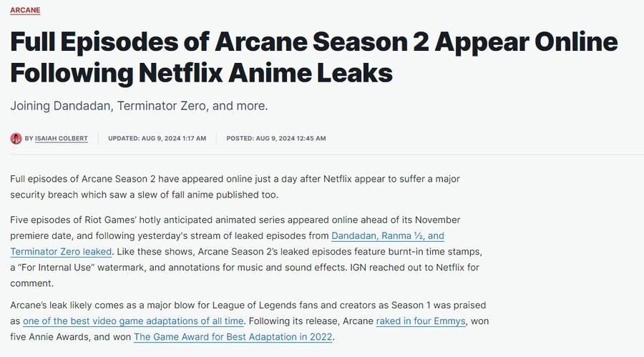Click the Updated Aug 9 1:17 AM timestamp
Screen dimensions: 644x357
[157, 138]
